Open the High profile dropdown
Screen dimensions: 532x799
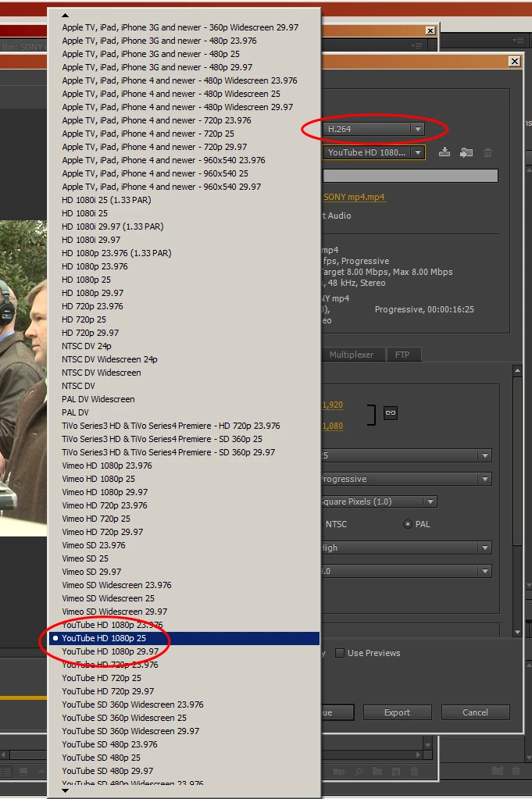[405, 548]
